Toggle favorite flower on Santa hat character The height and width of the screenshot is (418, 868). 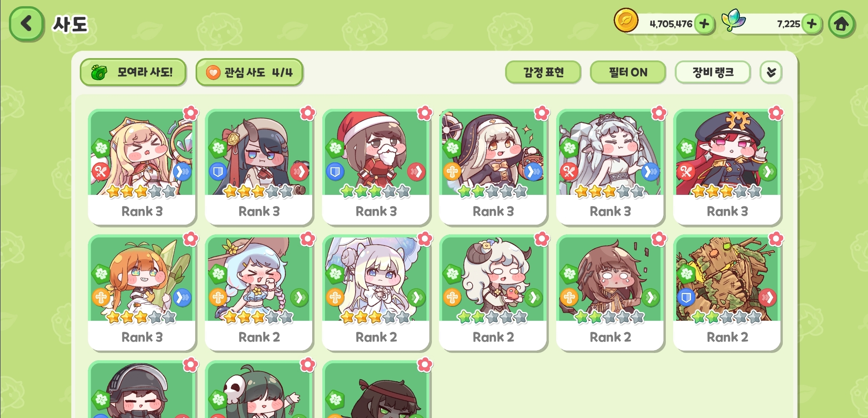[x=425, y=113]
